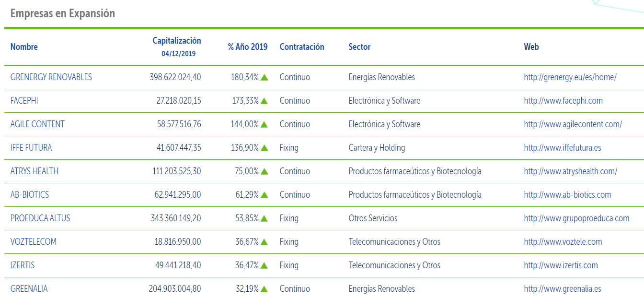Click Electrónica y Software in AGILE CONTENT row
Image resolution: width=644 pixels, height=298 pixels.
(384, 124)
